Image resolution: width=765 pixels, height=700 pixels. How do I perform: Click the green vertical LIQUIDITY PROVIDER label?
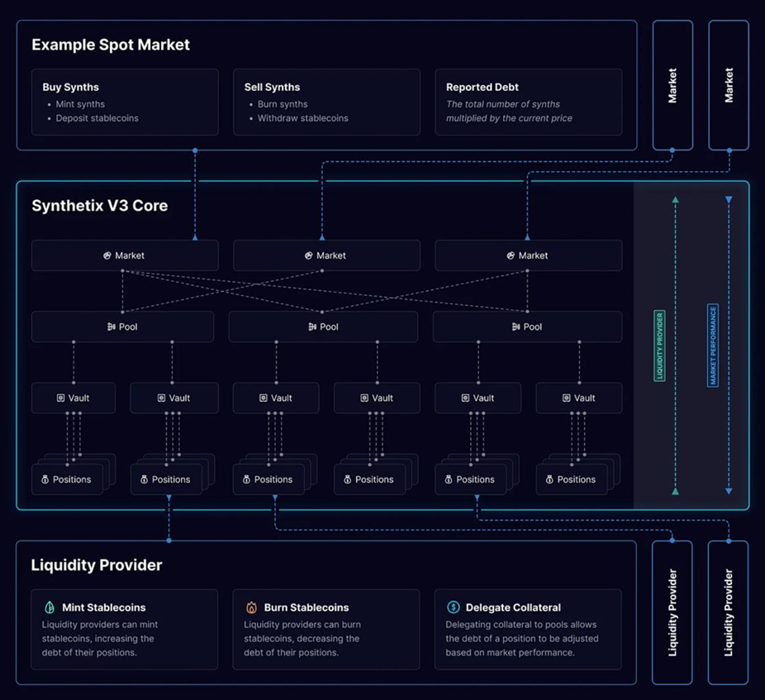coord(659,345)
